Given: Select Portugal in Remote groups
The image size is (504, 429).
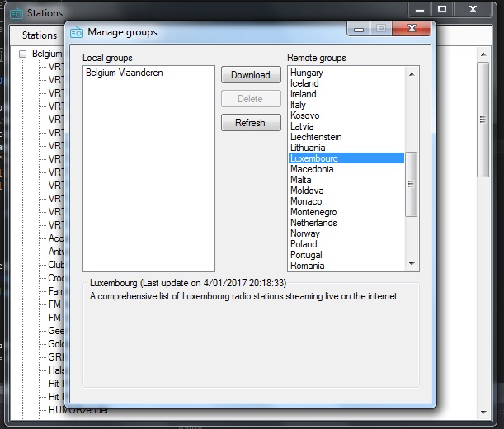Looking at the screenshot, I should click(306, 255).
